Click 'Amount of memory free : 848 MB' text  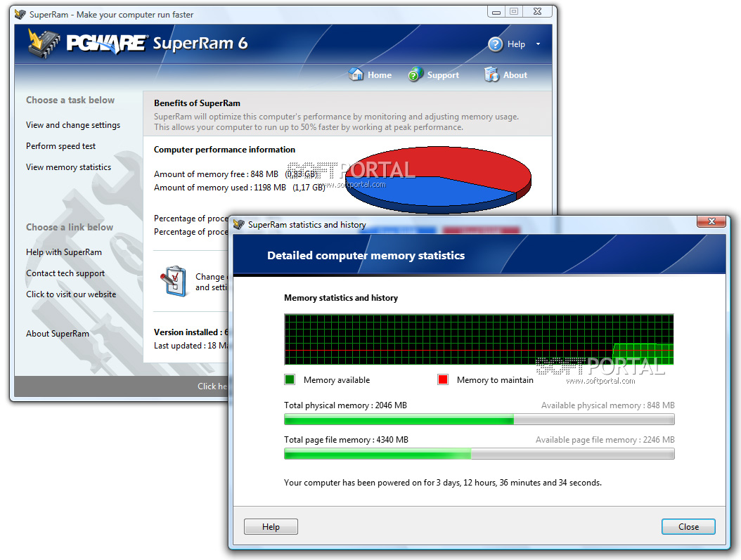click(x=216, y=174)
